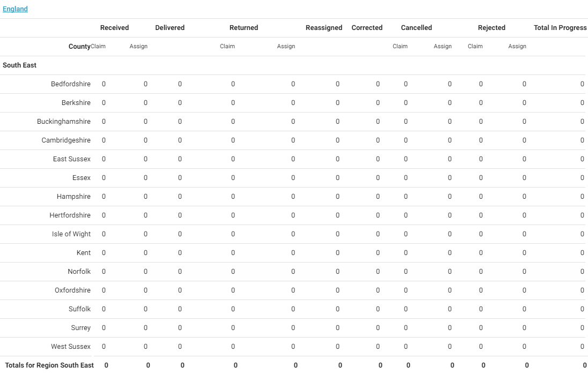This screenshot has width=588, height=374.
Task: Select the Buckinghamshire county name
Action: coord(64,122)
